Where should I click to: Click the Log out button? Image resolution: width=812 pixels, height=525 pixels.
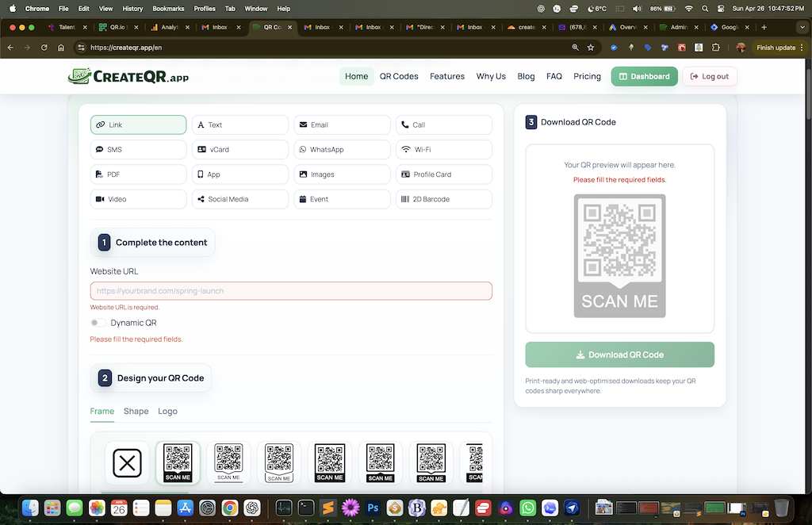coord(710,76)
